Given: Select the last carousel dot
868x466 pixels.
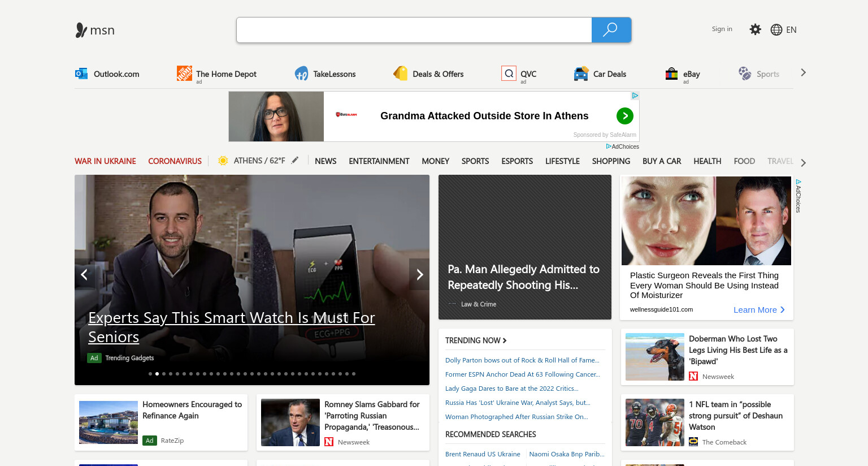Looking at the screenshot, I should point(354,374).
